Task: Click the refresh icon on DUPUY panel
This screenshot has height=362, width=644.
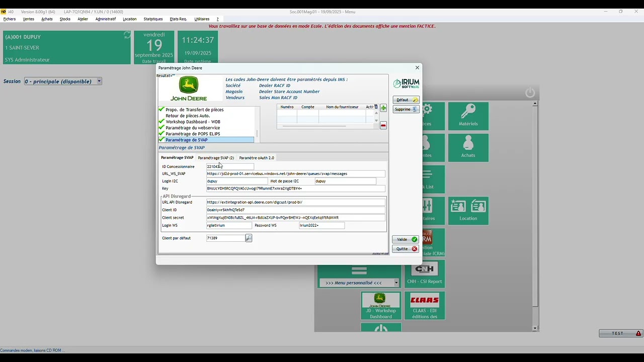Action: click(127, 35)
